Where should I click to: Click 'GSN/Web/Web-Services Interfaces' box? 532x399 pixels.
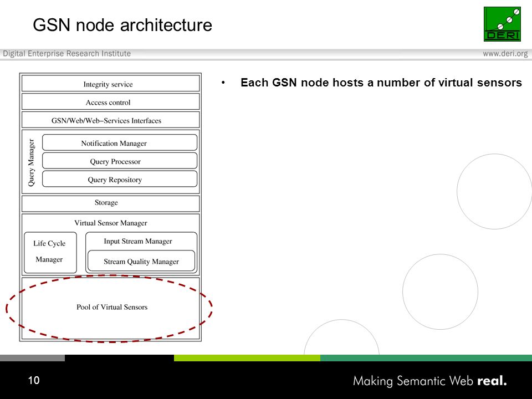(x=111, y=120)
